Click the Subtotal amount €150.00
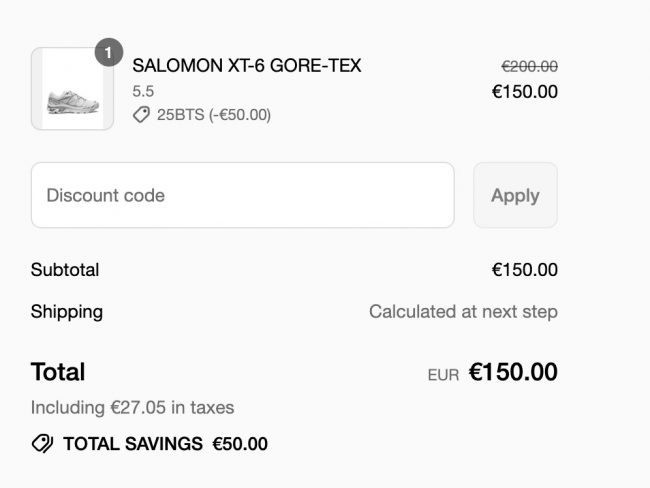650x488 pixels. 524,270
